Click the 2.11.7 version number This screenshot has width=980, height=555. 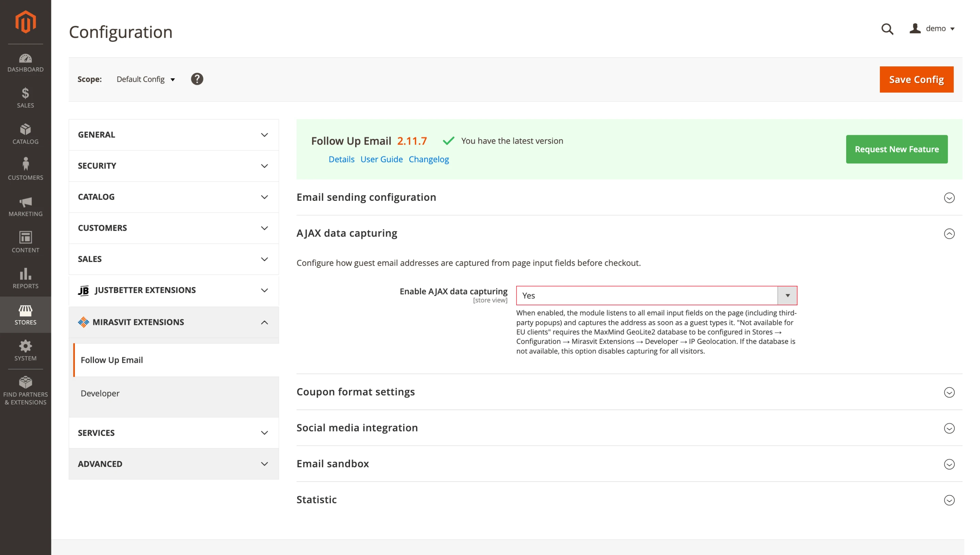412,141
